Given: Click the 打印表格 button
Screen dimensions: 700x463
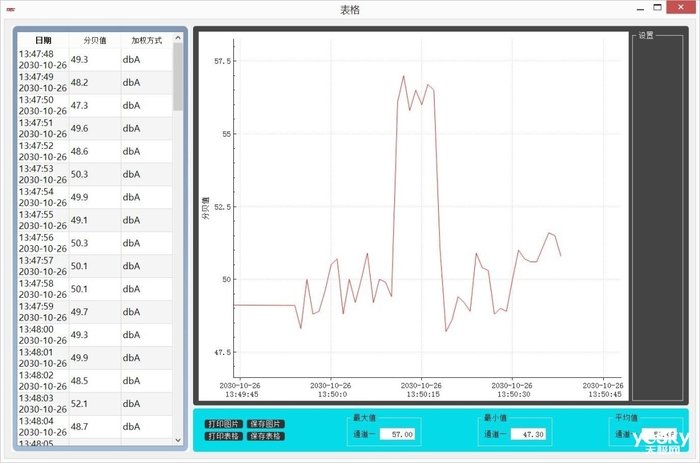Looking at the screenshot, I should (x=224, y=436).
